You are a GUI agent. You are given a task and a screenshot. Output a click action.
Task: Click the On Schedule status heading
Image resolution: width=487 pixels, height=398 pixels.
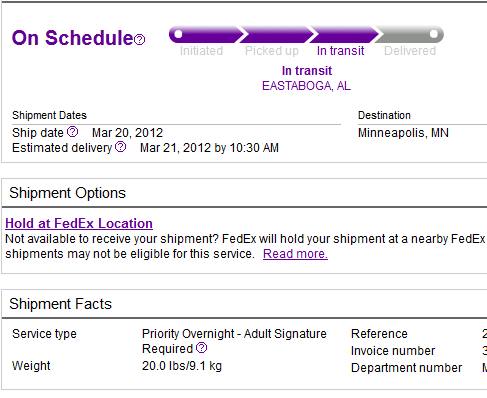72,38
